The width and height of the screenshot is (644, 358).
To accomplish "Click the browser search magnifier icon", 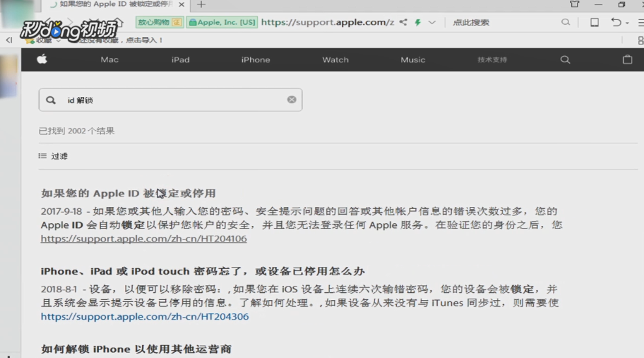I will coord(566,22).
